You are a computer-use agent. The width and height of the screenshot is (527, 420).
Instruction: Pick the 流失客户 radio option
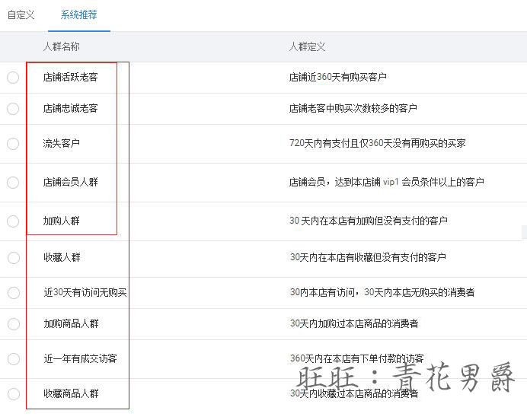pyautogui.click(x=13, y=144)
